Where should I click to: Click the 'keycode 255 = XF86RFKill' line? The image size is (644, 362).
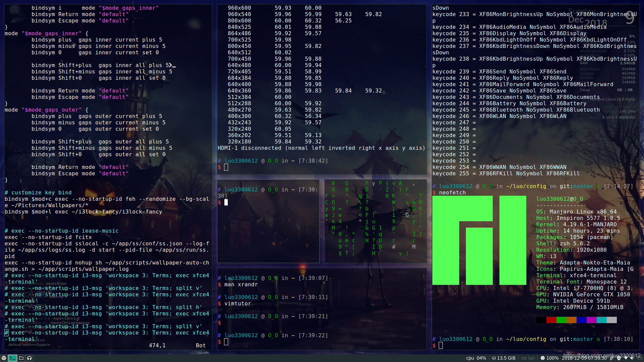point(506,174)
